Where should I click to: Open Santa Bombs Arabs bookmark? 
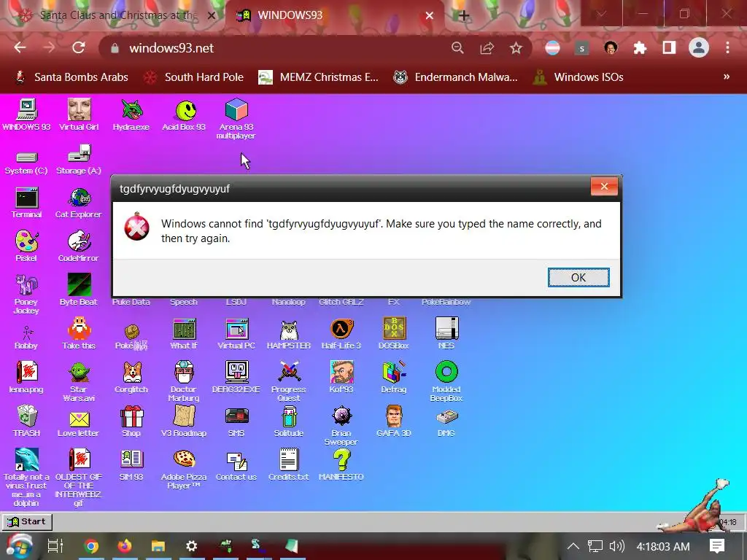[72, 77]
